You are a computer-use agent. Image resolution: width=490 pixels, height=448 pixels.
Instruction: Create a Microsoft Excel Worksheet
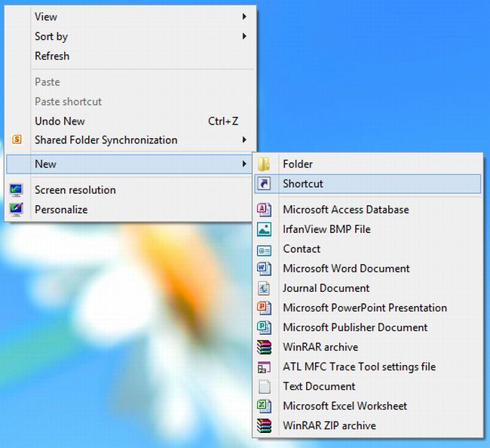[x=368, y=406]
